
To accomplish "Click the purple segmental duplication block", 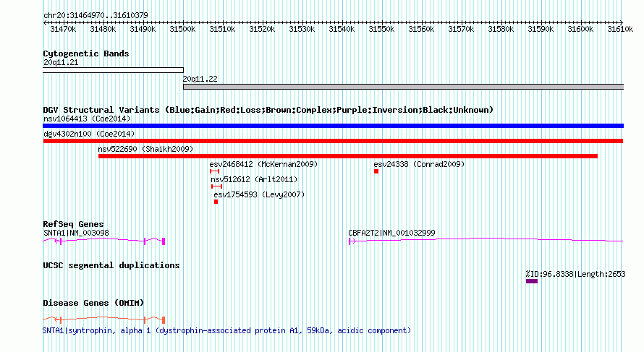I will (x=531, y=281).
